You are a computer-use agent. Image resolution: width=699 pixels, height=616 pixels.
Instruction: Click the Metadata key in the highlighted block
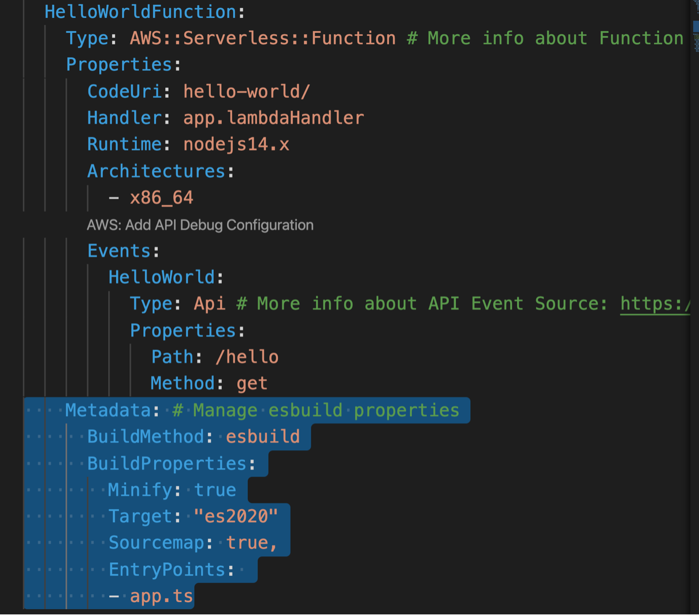(x=108, y=410)
